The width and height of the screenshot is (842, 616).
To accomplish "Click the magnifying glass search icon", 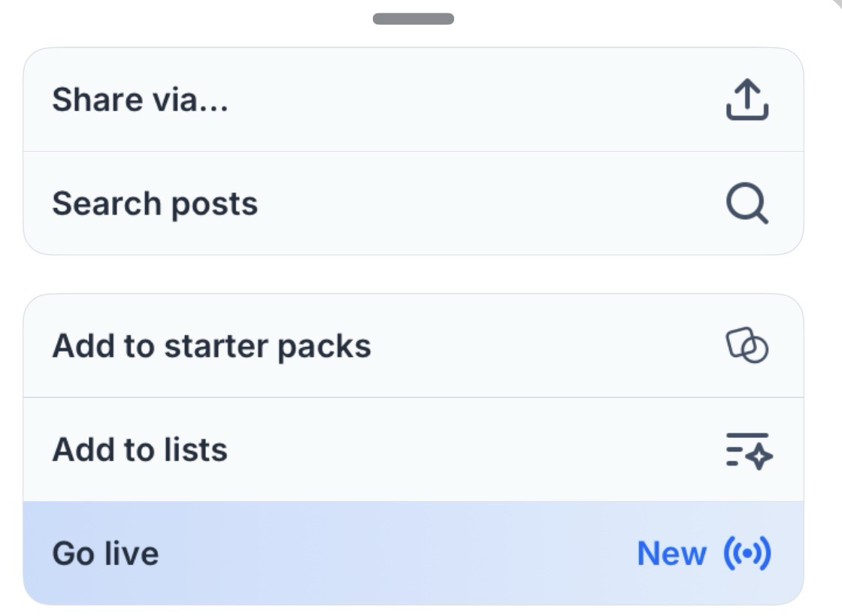I will pos(747,204).
